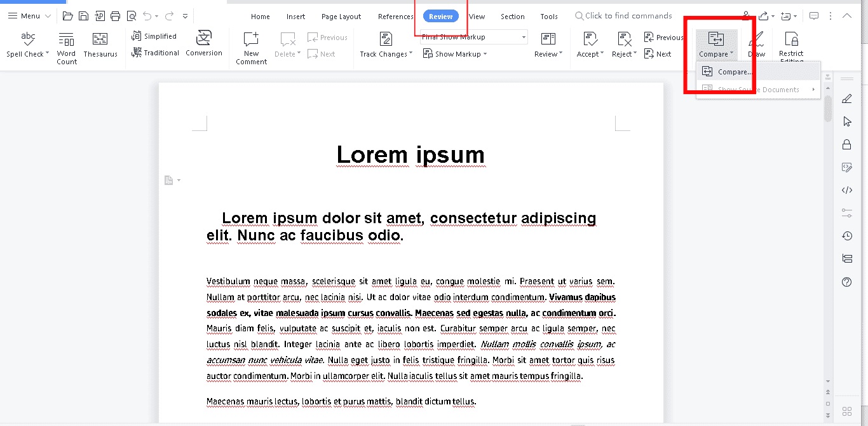Switch to the Home tab
The image size is (868, 426).
[x=261, y=17]
